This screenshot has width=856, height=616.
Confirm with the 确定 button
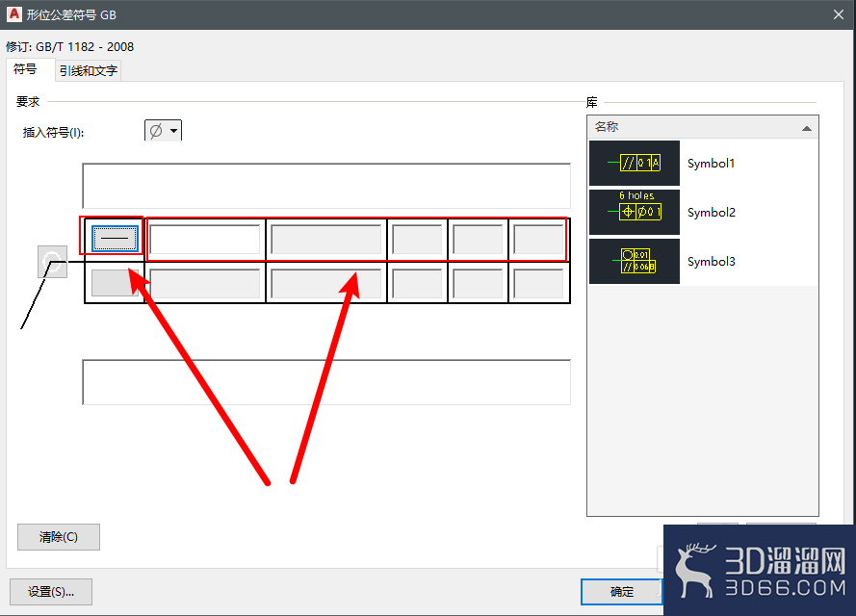pyautogui.click(x=622, y=592)
